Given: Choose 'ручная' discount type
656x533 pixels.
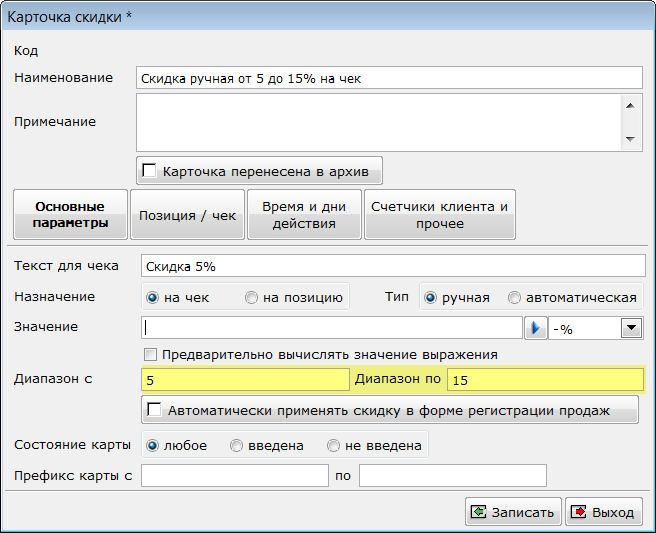Looking at the screenshot, I should [430, 297].
